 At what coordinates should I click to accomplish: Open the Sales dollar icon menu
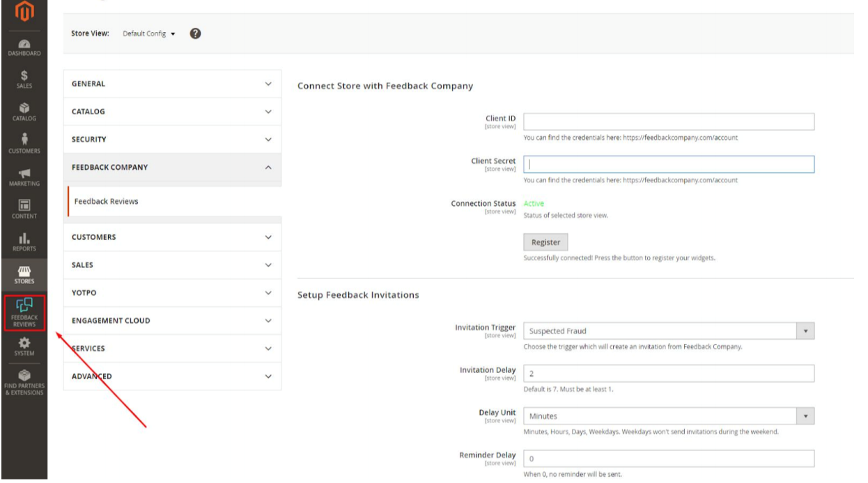(24, 79)
